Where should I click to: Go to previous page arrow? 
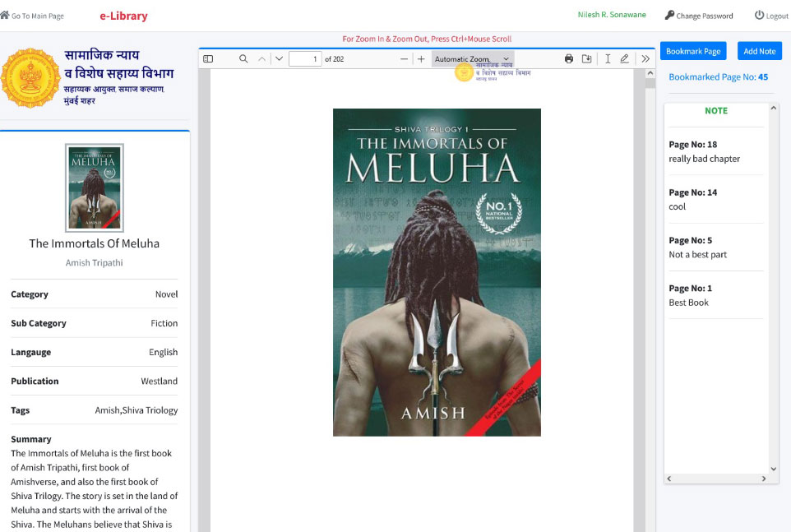click(261, 59)
